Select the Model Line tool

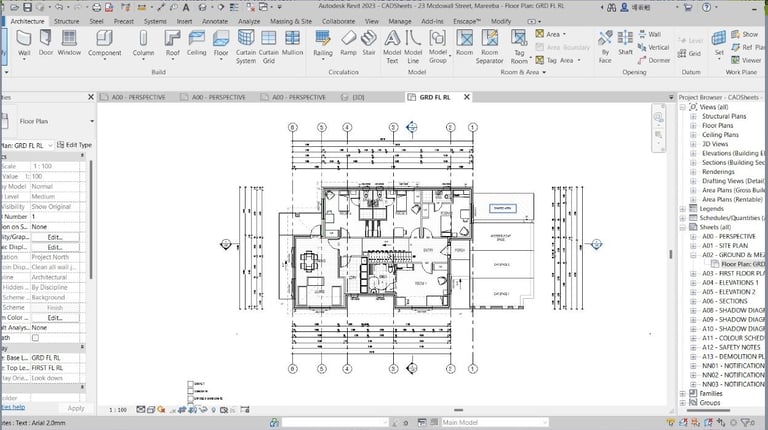tap(413, 47)
